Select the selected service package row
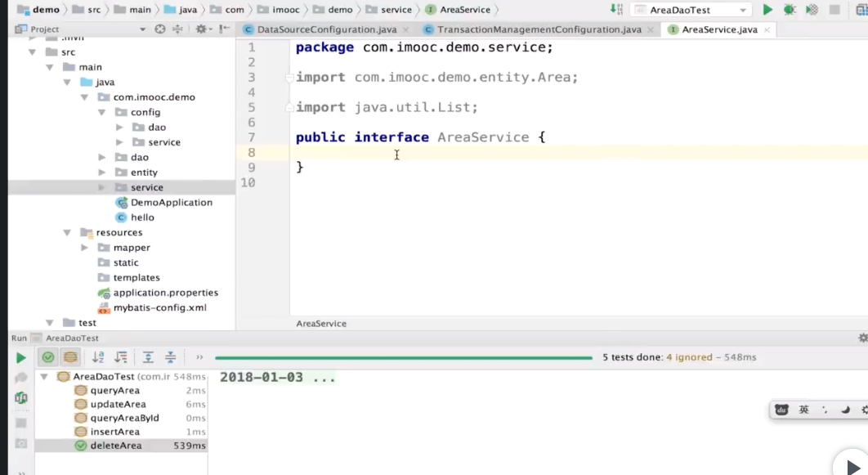The width and height of the screenshot is (868, 475). tap(122, 188)
